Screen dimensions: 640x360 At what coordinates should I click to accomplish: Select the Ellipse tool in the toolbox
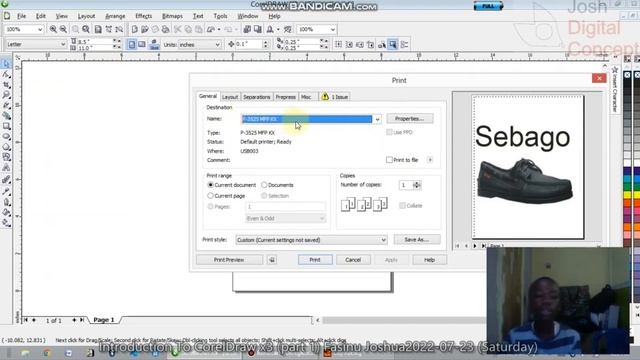pyautogui.click(x=6, y=136)
